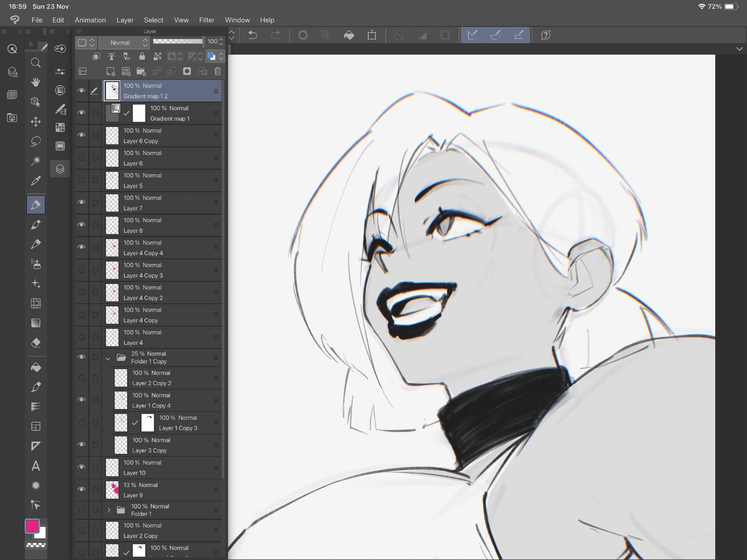Open the Animation menu
This screenshot has width=747, height=560.
tap(90, 20)
